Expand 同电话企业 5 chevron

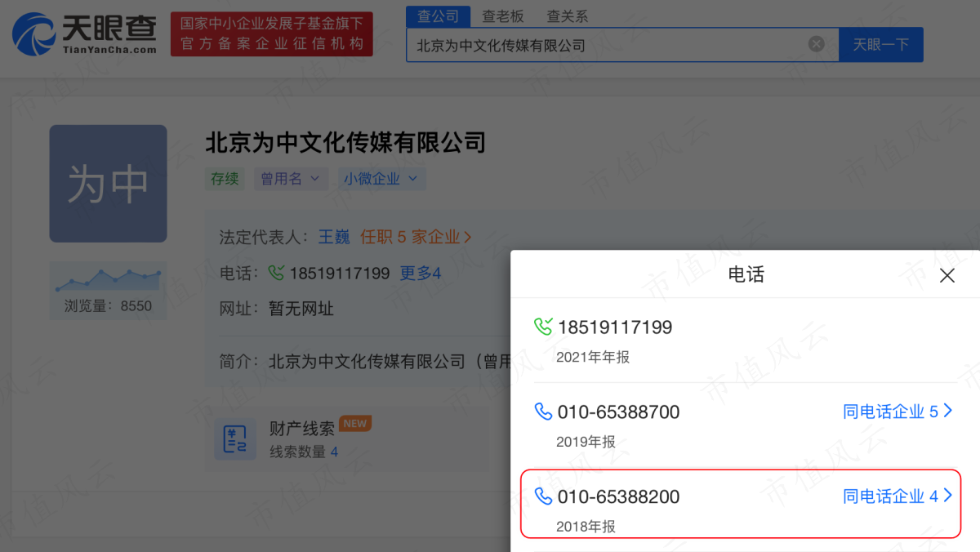click(x=948, y=412)
